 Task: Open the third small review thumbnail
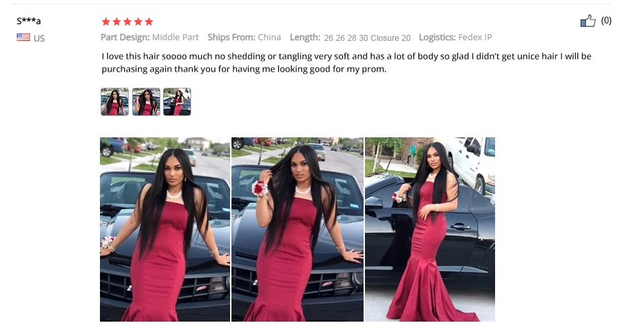click(x=177, y=101)
